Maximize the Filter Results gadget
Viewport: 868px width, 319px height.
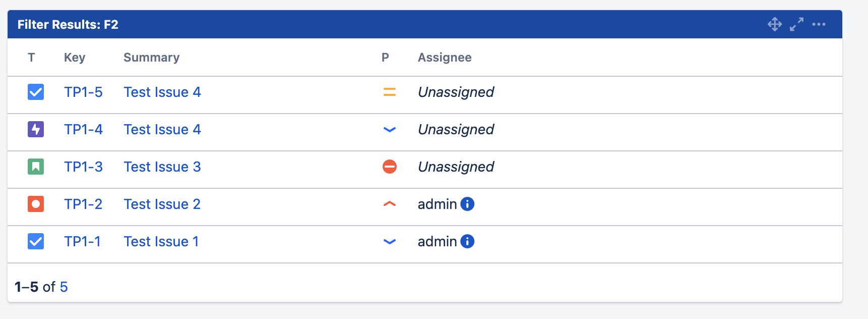(796, 24)
